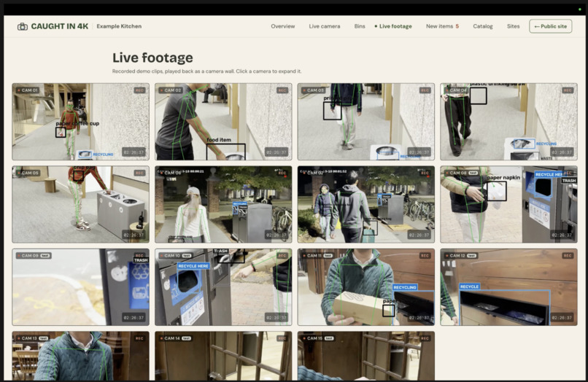Click the REC badge on CAM 11

pyautogui.click(x=425, y=256)
